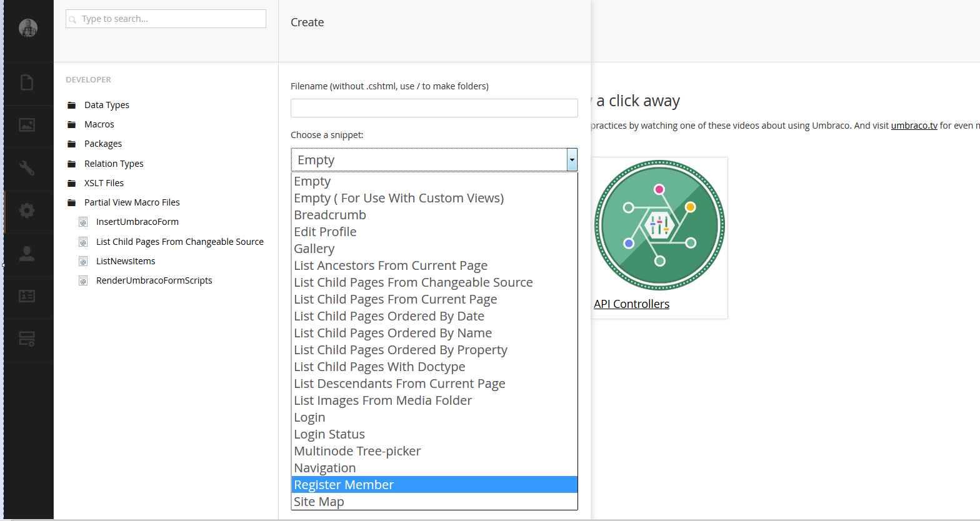Open ListNewsItems macro file
This screenshot has width=980, height=521.
[126, 261]
